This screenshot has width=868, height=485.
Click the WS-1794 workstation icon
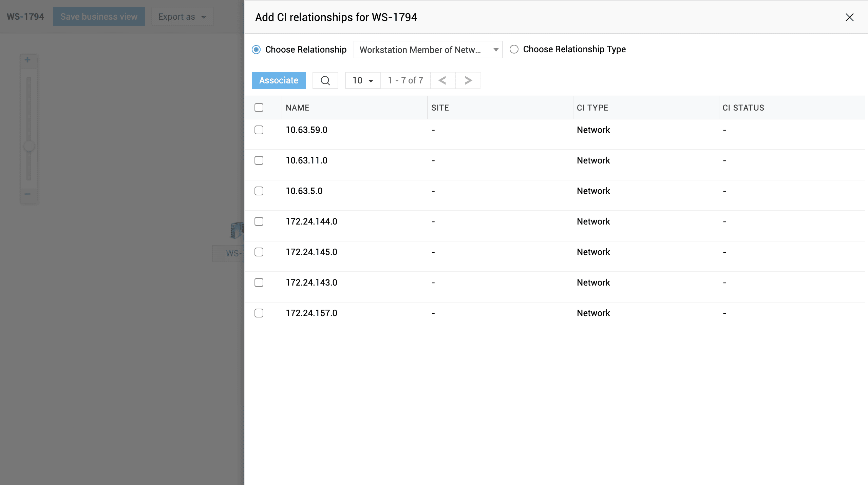click(x=237, y=231)
